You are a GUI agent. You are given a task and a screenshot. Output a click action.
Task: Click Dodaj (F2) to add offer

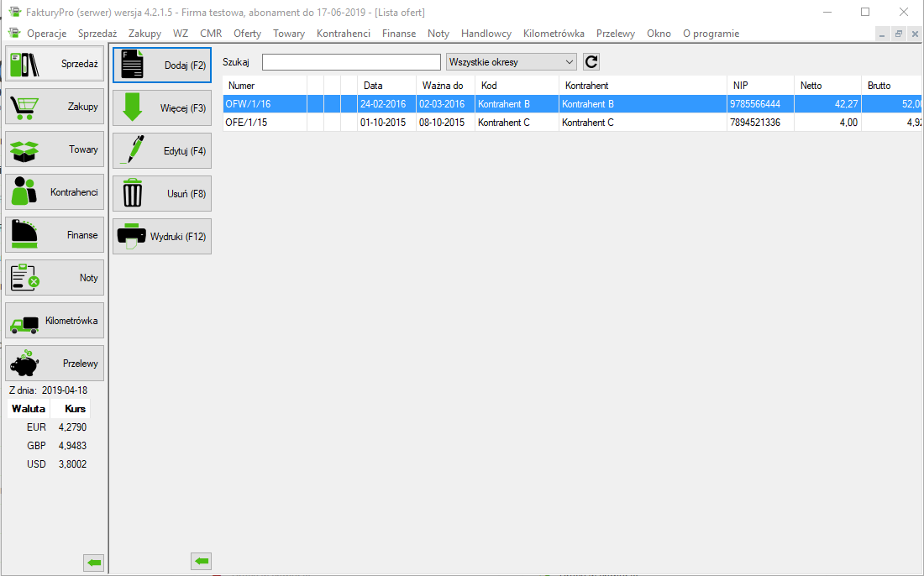(x=162, y=65)
